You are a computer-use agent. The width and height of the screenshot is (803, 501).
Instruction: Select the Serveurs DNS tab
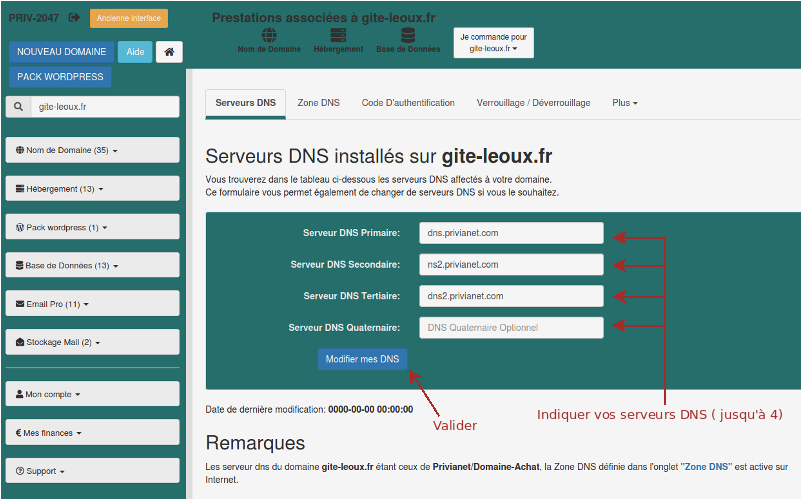[x=245, y=103]
